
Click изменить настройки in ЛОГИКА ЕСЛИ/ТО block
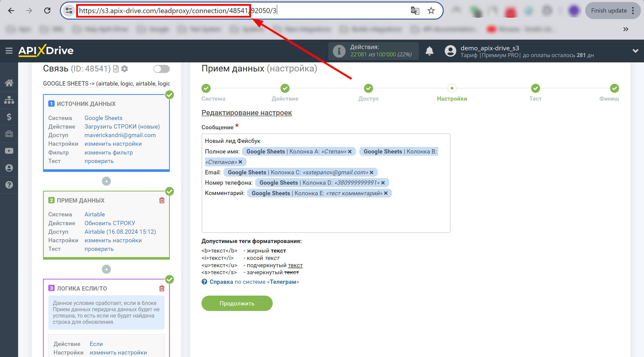coord(118,352)
